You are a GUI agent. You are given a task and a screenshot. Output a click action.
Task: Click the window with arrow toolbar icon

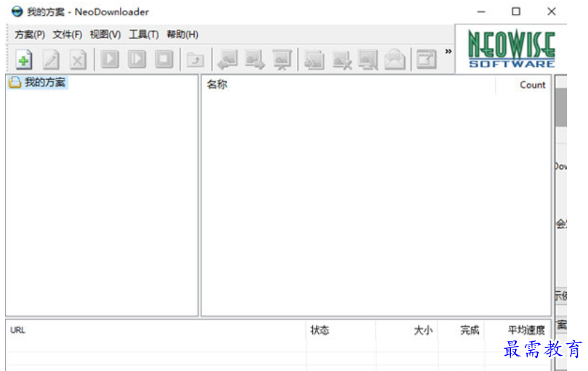coord(426,59)
